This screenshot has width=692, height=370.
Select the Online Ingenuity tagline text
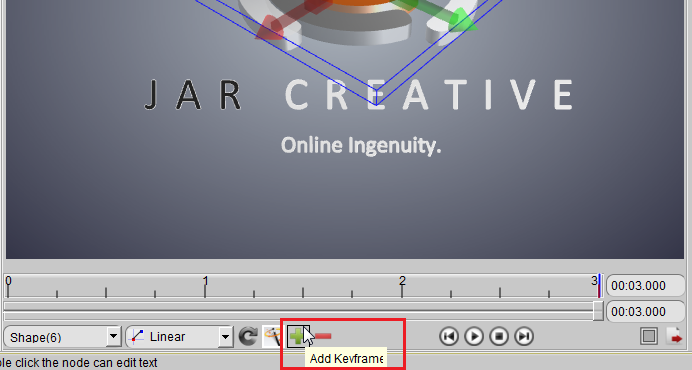[361, 146]
